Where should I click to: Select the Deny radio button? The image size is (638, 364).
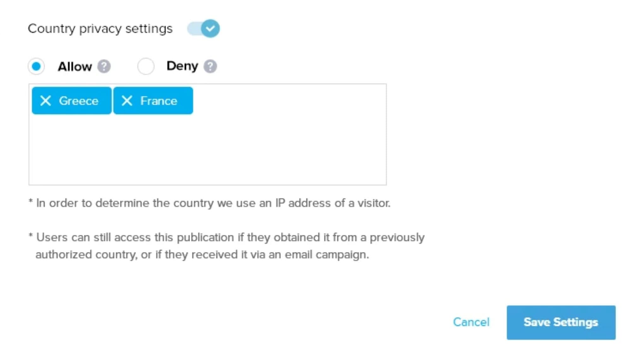coord(146,66)
